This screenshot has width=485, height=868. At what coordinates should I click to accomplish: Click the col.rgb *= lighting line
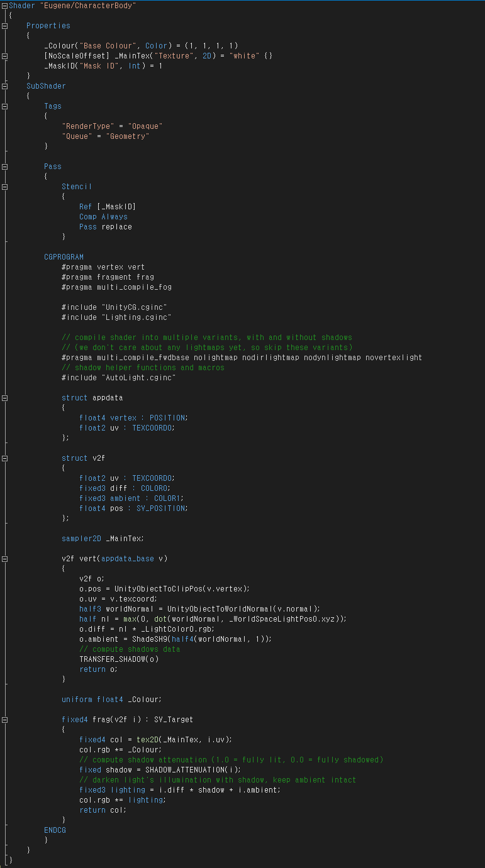click(x=123, y=800)
